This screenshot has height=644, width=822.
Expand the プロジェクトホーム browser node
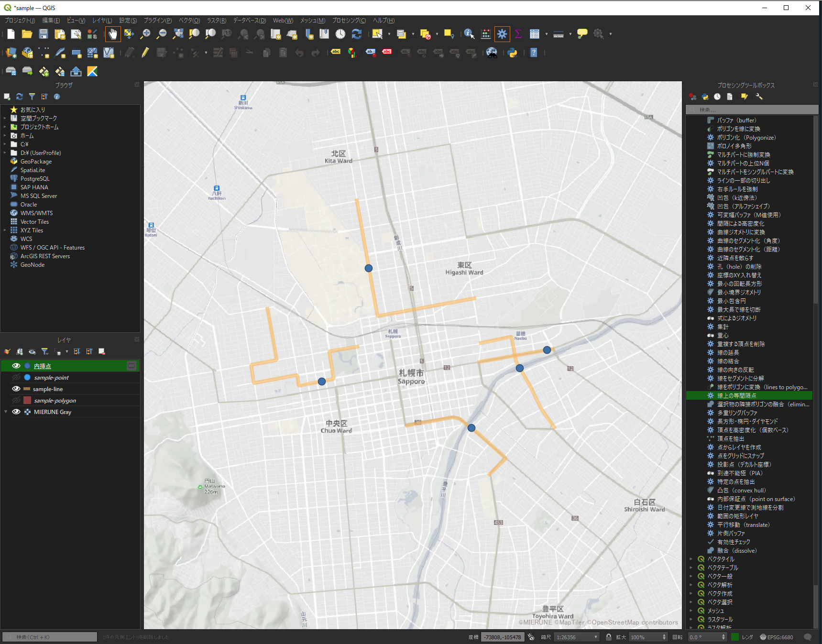(x=5, y=127)
